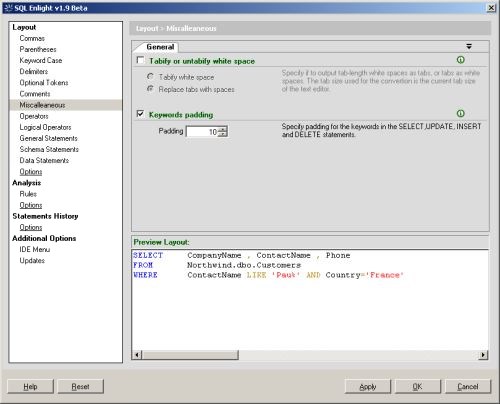Open the General panel dropdown arrow

[469, 47]
